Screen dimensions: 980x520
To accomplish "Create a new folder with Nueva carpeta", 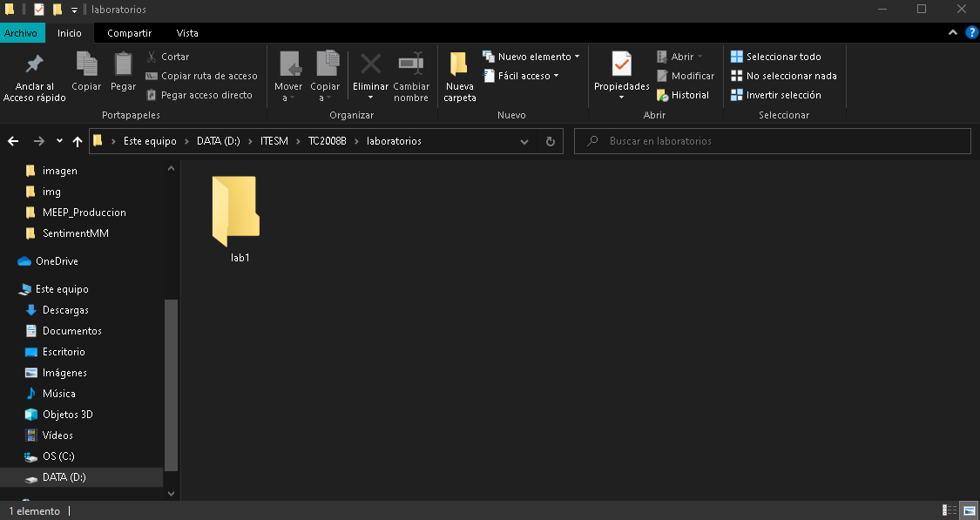I will click(459, 66).
